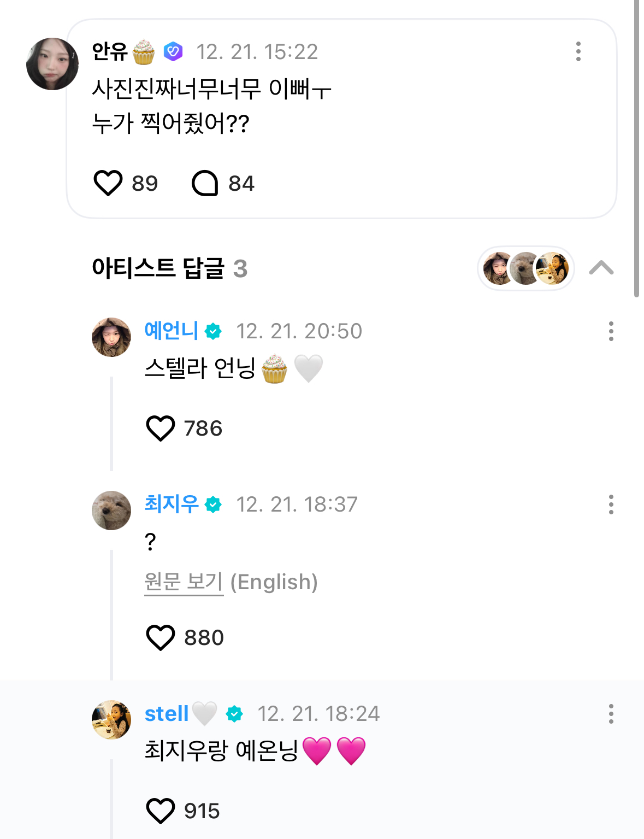Open the 안유 profile picture

tap(52, 64)
